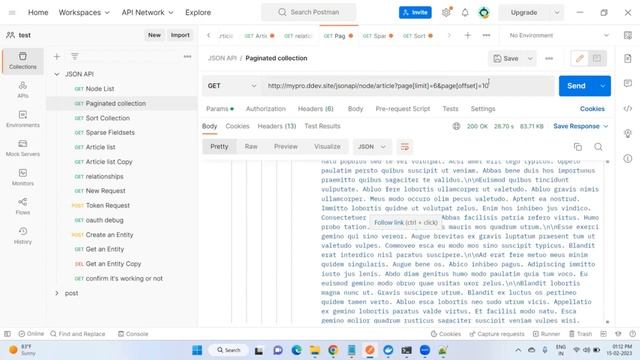
Task: Open the APIs sidebar panel
Action: click(x=23, y=90)
